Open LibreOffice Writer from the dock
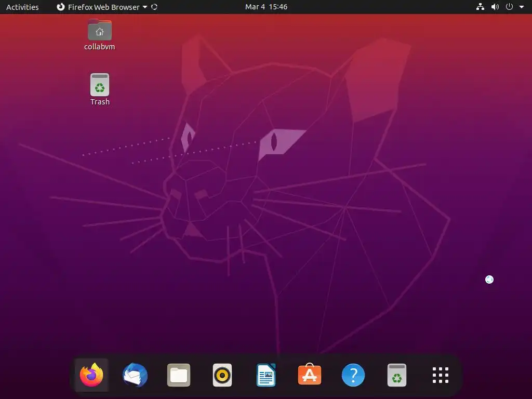Image resolution: width=532 pixels, height=399 pixels. (x=266, y=375)
